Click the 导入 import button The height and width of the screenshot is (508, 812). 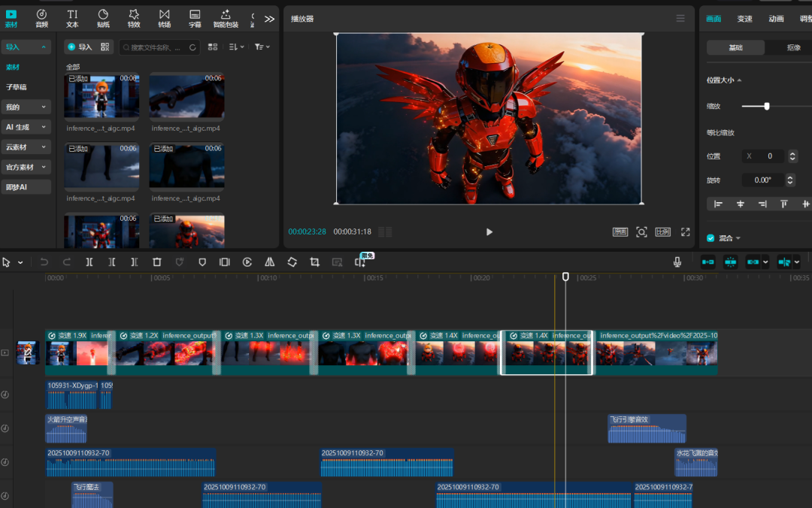point(80,47)
